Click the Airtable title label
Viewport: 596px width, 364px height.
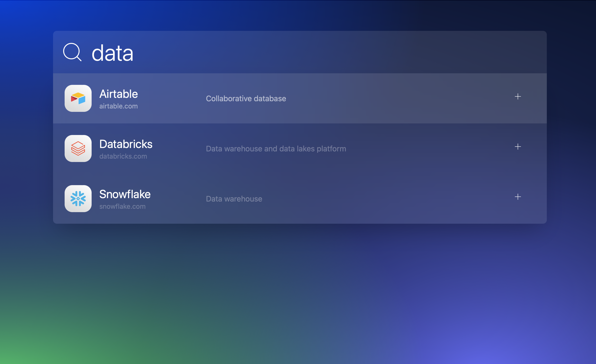coord(118,94)
